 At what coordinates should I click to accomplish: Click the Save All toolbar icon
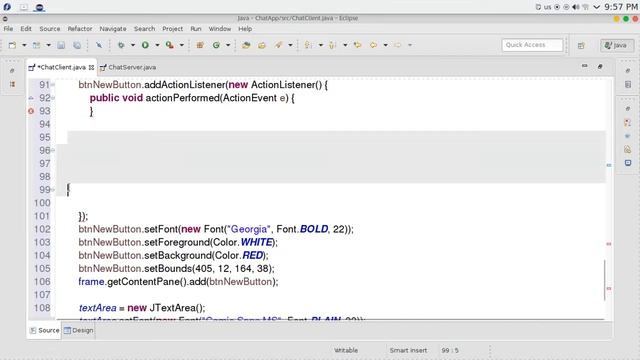(x=77, y=45)
